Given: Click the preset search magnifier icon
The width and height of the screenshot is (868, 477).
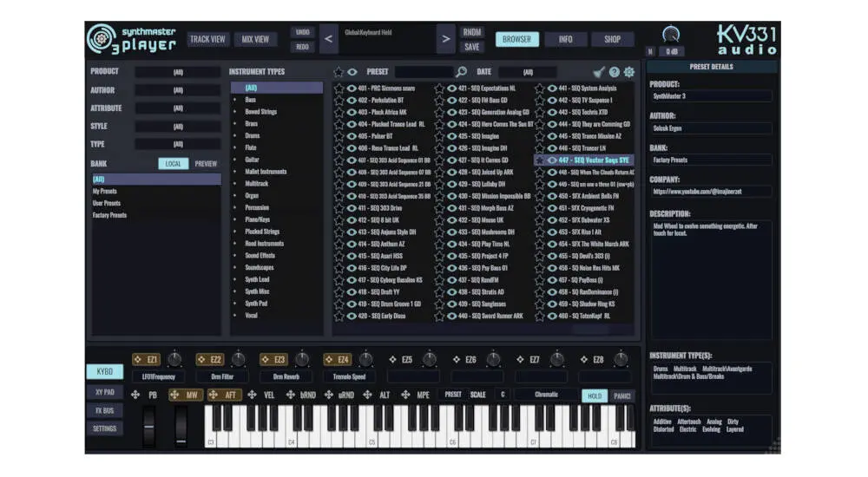Looking at the screenshot, I should (461, 72).
